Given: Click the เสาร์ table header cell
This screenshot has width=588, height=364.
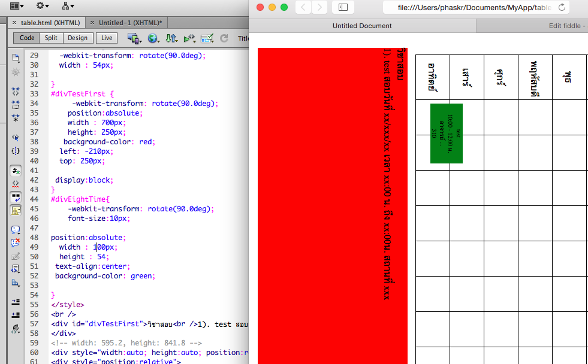Looking at the screenshot, I should (467, 77).
